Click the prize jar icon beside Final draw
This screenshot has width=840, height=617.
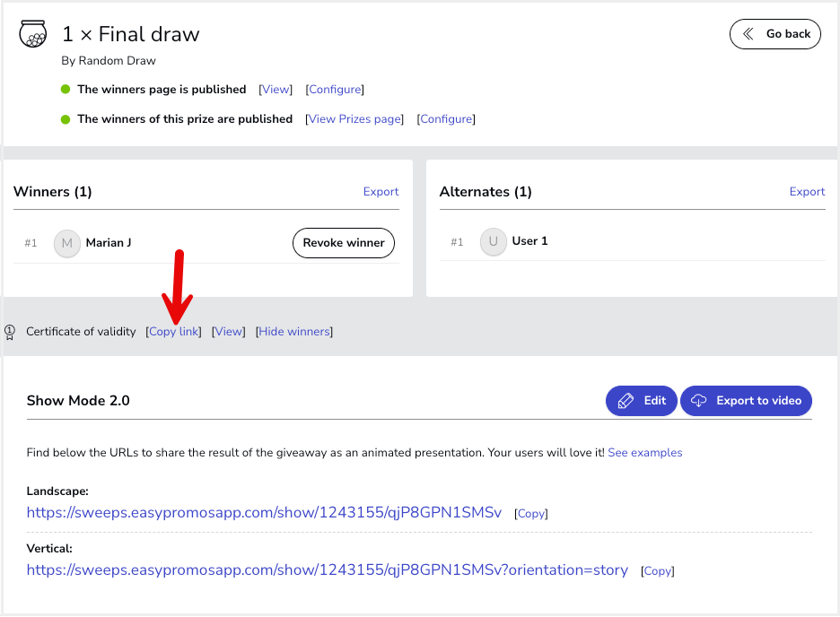(32, 34)
